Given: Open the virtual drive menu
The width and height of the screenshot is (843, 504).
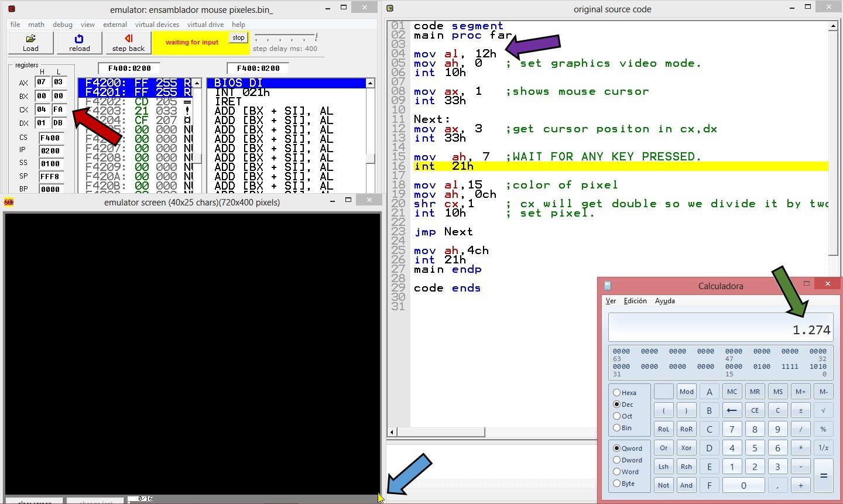Looking at the screenshot, I should pyautogui.click(x=205, y=25).
